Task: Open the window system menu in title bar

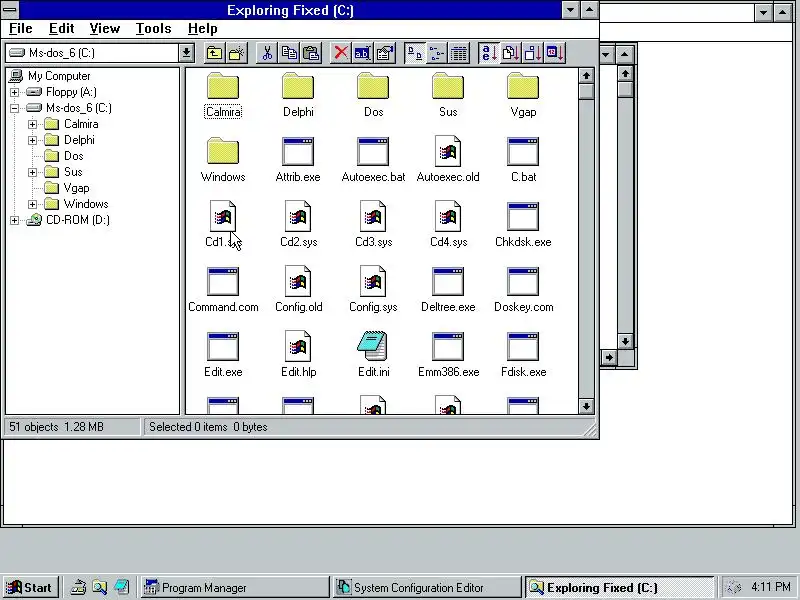Action: pyautogui.click(x=10, y=10)
